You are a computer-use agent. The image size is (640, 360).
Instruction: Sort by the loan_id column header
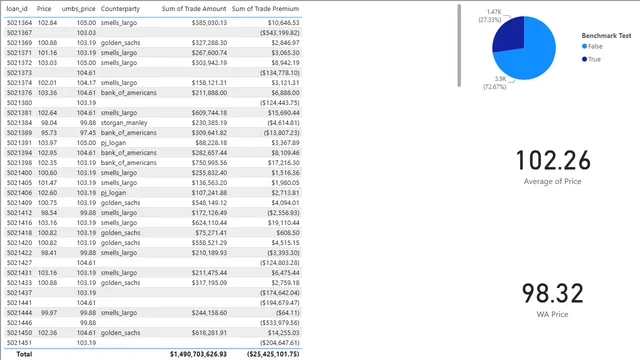click(17, 9)
